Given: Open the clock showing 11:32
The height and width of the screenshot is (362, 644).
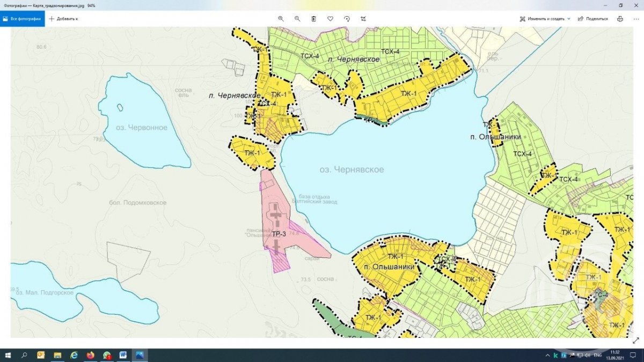Looking at the screenshot, I should tap(616, 355).
